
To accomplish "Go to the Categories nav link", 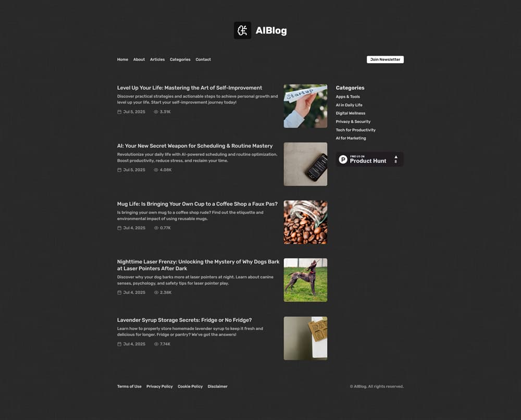I will click(180, 59).
